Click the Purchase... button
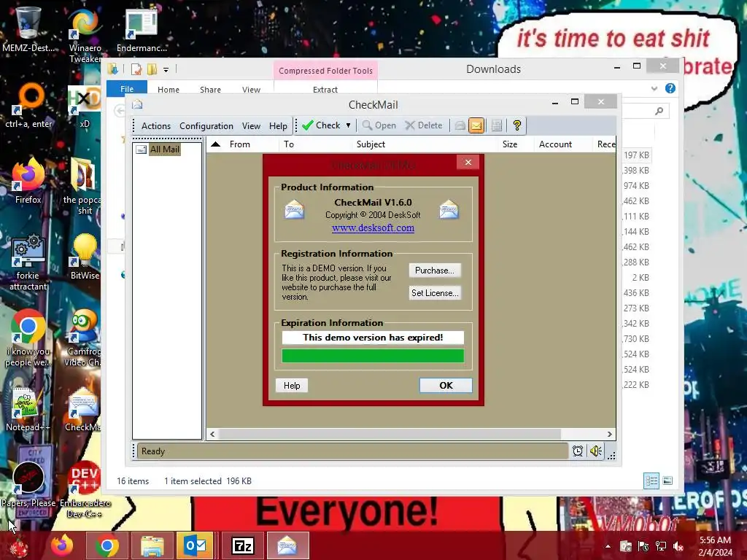Screen dimensions: 747x560 (x=435, y=271)
